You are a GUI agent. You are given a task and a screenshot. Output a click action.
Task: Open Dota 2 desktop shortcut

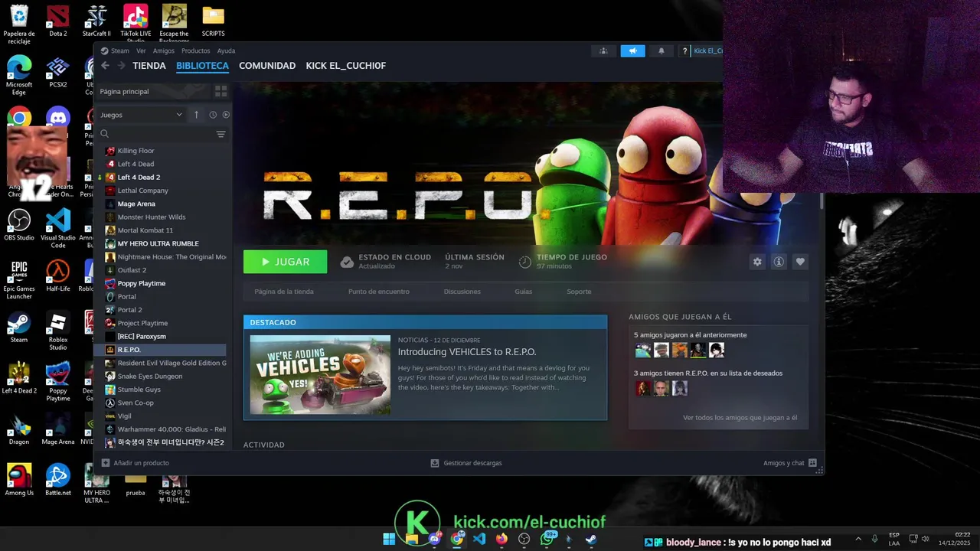point(57,21)
